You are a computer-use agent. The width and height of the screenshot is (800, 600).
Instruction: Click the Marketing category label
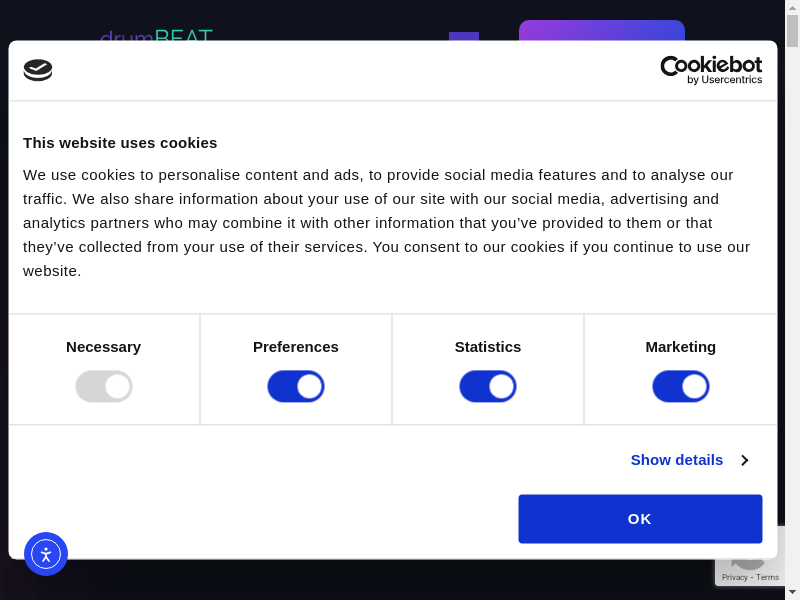[681, 347]
